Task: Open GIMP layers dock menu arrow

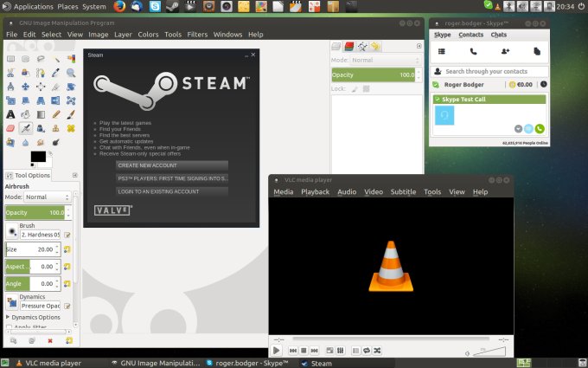Action: point(419,46)
